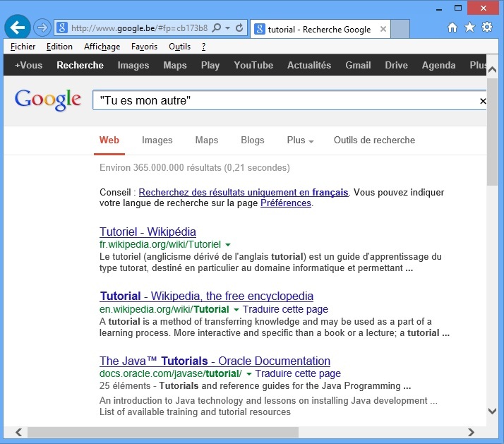This screenshot has height=444, width=504.
Task: Expand the arrow beside docs.oracle.com/javase/tutorial/
Action: pos(248,374)
